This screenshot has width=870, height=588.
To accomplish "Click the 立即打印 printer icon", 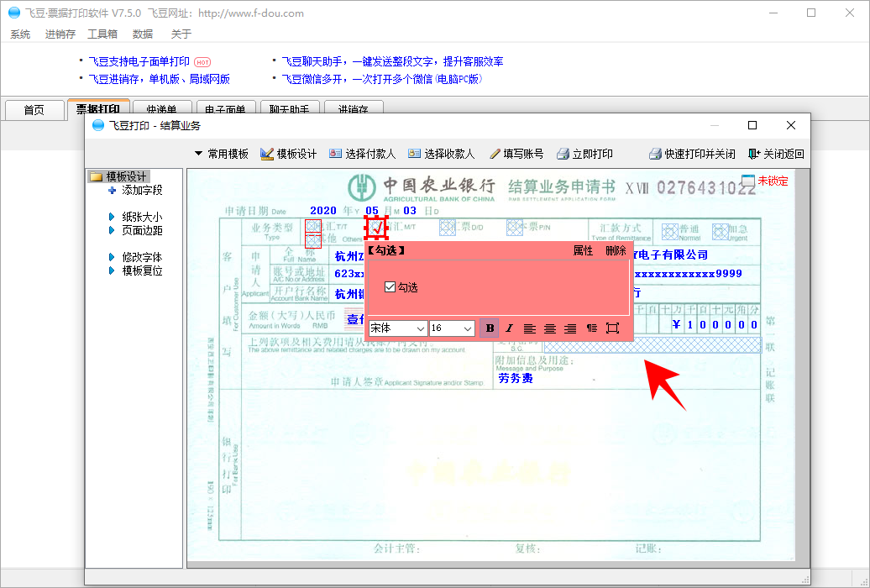I will tap(563, 154).
